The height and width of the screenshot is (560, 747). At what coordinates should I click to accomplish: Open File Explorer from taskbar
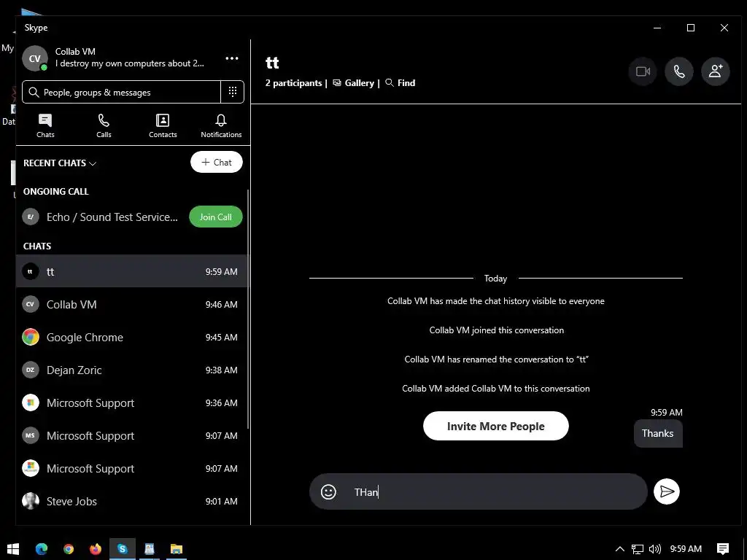click(x=177, y=549)
